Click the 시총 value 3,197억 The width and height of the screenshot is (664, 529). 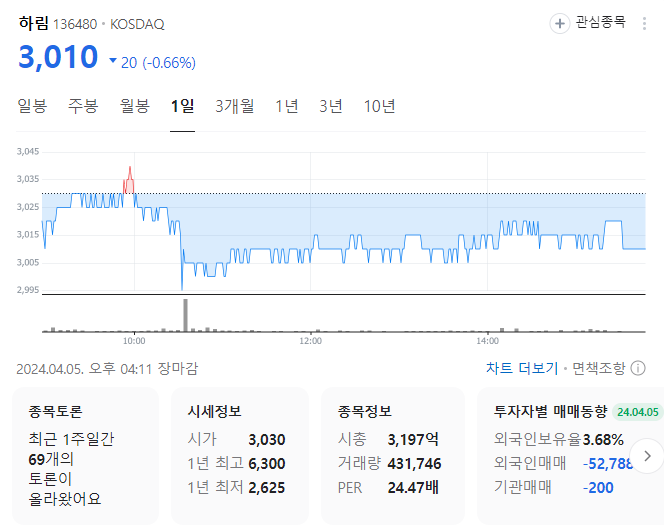[413, 439]
